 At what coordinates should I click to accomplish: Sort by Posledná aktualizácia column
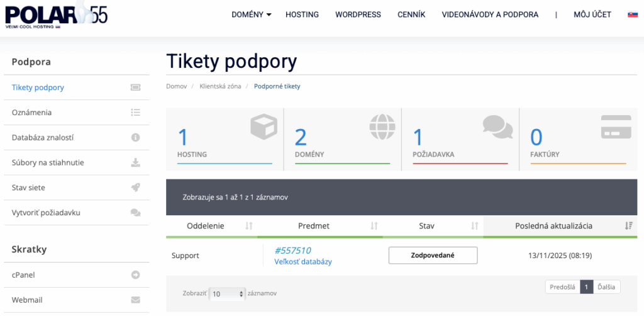[560, 226]
